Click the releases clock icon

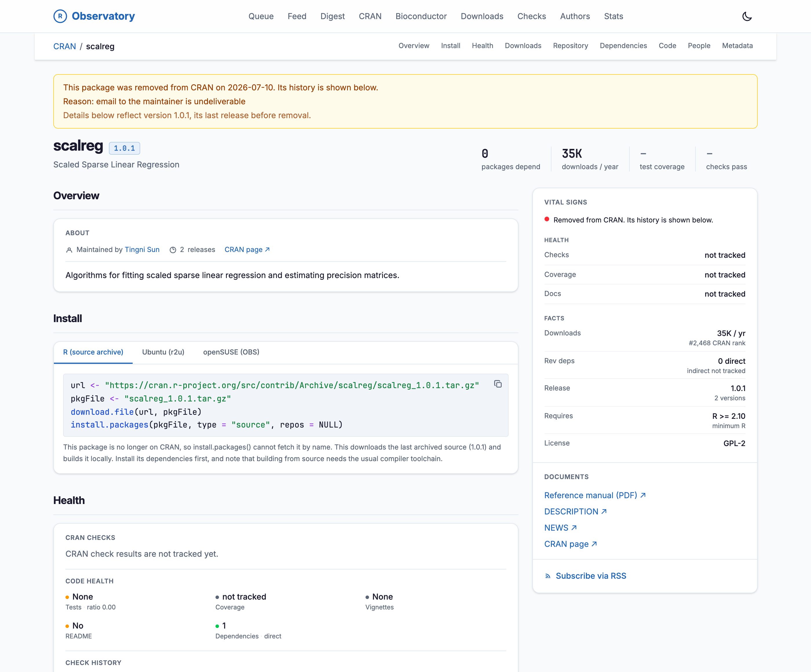[173, 250]
